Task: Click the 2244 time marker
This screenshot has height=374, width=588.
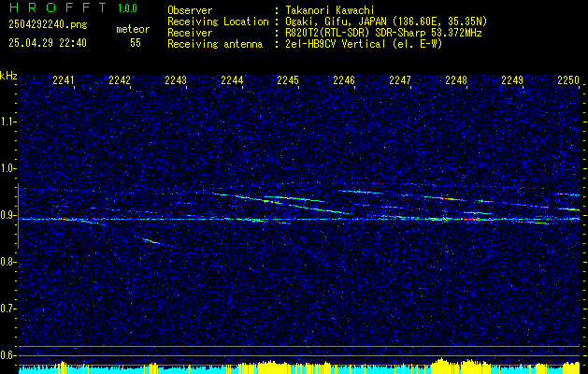Action: pyautogui.click(x=232, y=79)
